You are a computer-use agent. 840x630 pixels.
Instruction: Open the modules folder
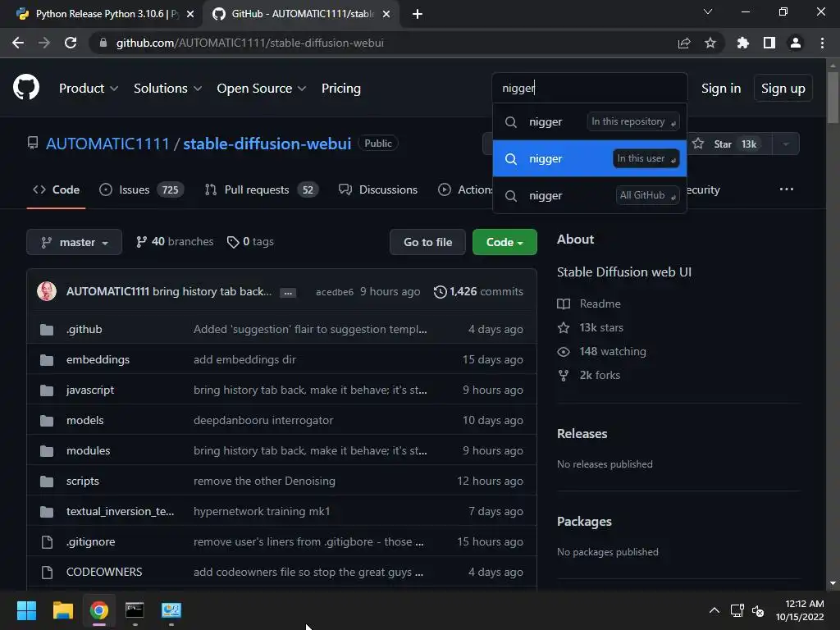89,450
